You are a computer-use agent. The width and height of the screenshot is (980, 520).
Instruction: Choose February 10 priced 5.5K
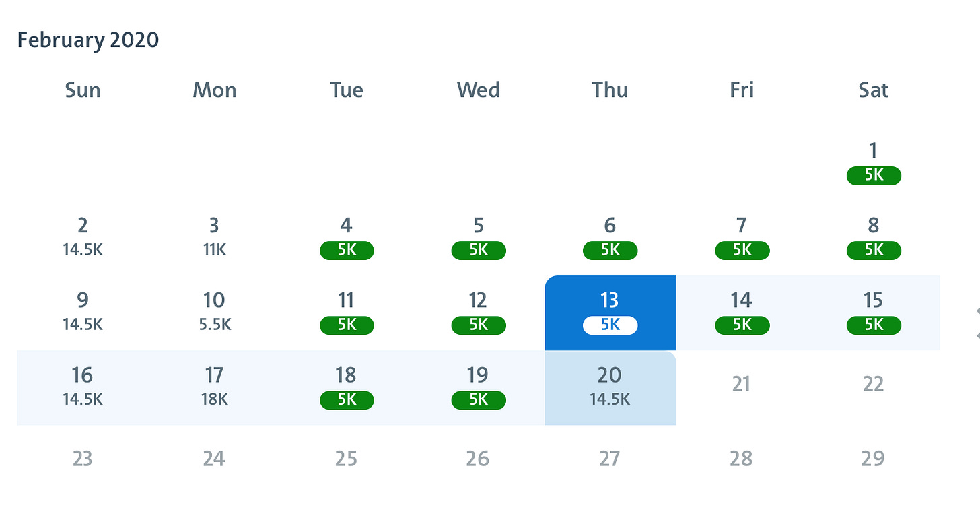click(x=214, y=313)
